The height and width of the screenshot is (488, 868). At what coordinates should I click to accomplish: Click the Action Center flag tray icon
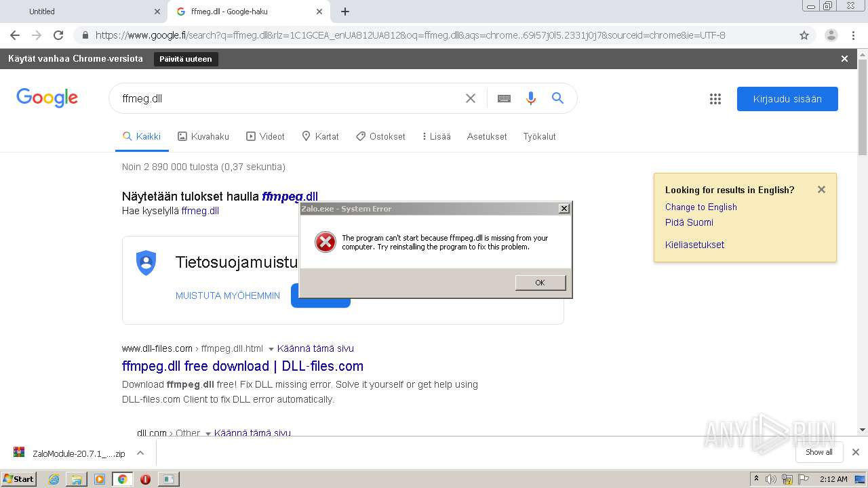(804, 479)
